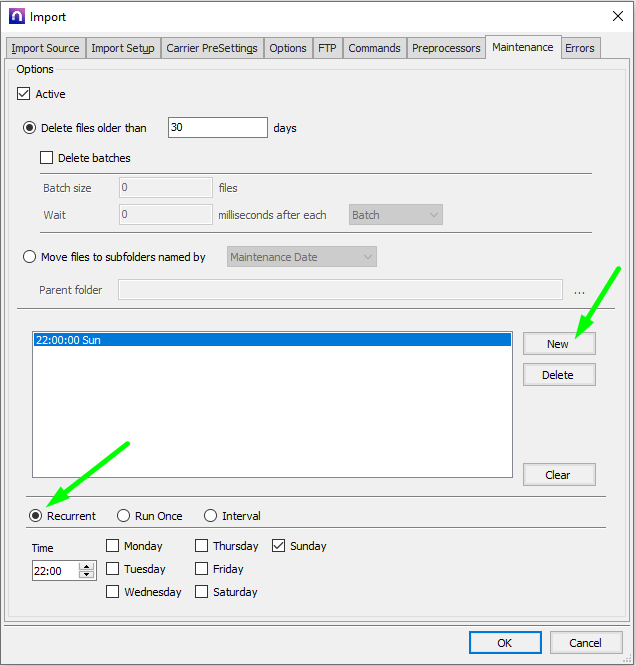Switch to the Import Source tab
Screen dimensions: 636x666
pos(45,48)
